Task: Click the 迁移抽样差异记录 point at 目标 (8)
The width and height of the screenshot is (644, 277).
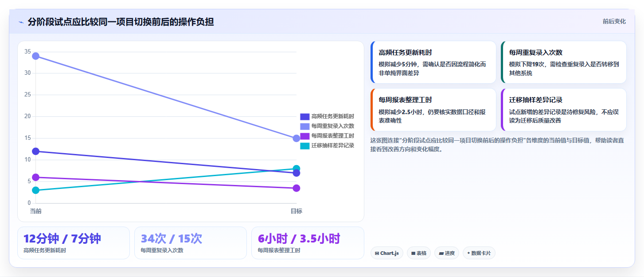Action: point(297,169)
